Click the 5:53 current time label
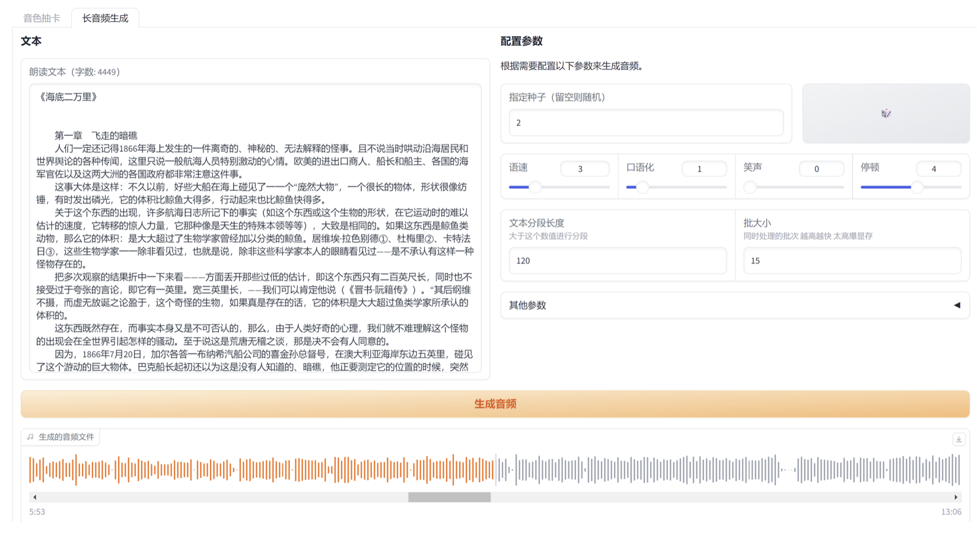The width and height of the screenshot is (980, 535). tap(37, 512)
